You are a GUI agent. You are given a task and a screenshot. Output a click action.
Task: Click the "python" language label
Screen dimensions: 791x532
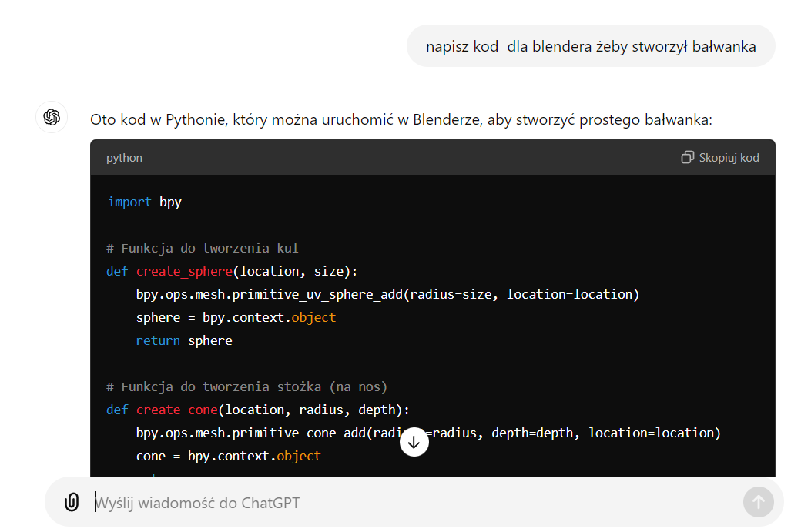pyautogui.click(x=124, y=158)
